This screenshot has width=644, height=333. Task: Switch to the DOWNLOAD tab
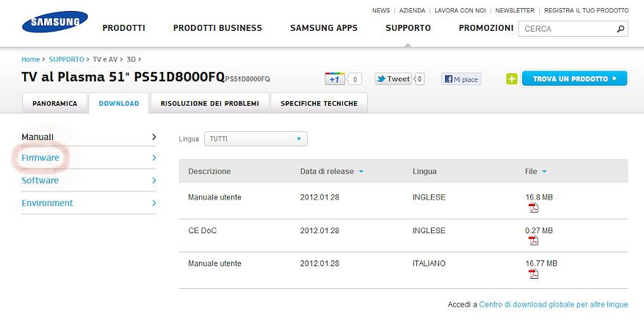coord(119,103)
